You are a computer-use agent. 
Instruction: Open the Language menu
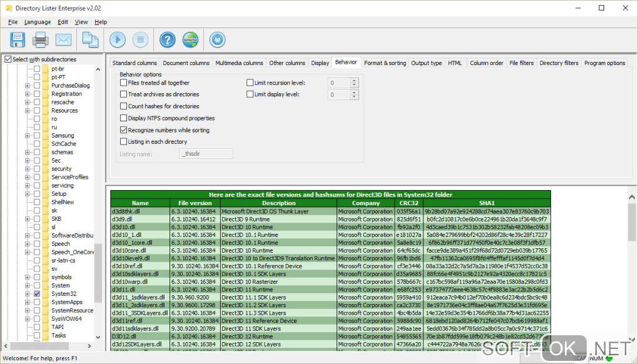[37, 21]
